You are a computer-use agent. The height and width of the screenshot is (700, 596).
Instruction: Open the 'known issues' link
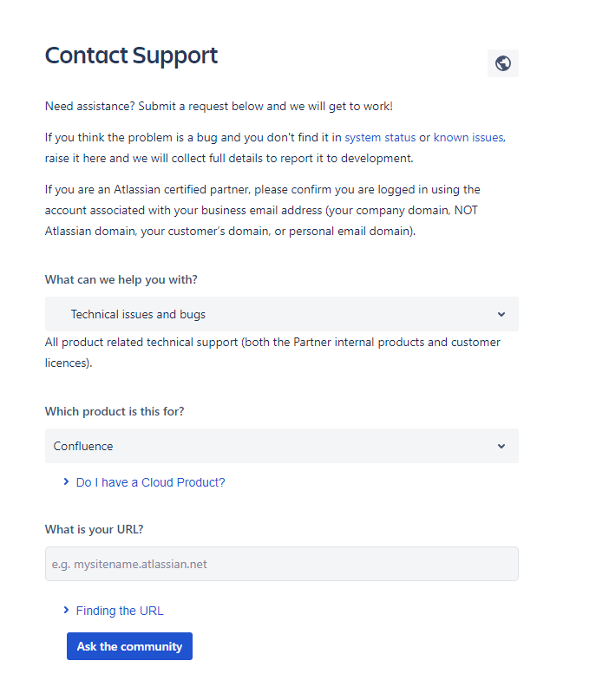tap(468, 137)
